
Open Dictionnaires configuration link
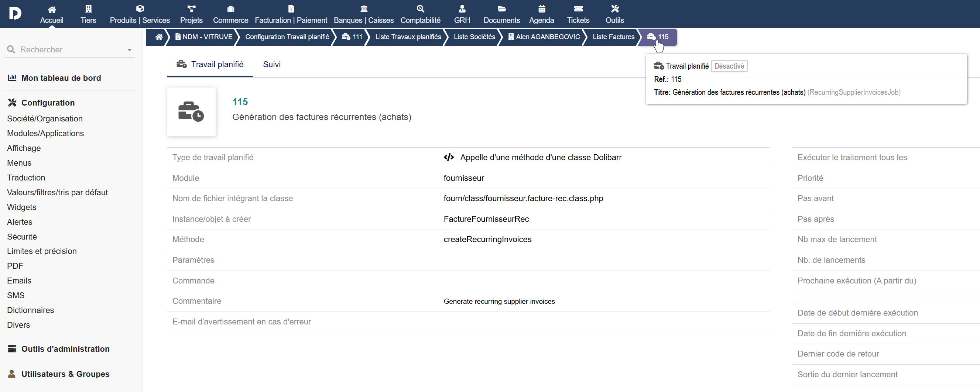[30, 310]
